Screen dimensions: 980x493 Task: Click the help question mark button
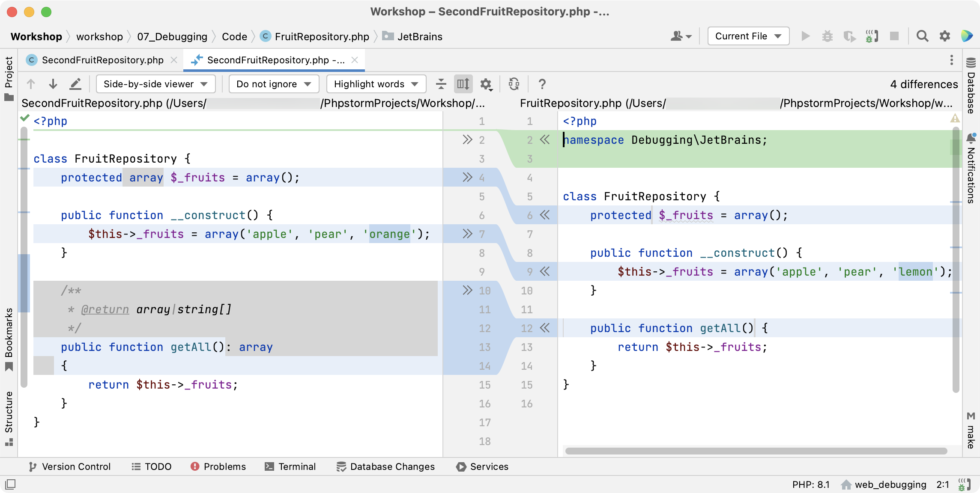pyautogui.click(x=541, y=83)
